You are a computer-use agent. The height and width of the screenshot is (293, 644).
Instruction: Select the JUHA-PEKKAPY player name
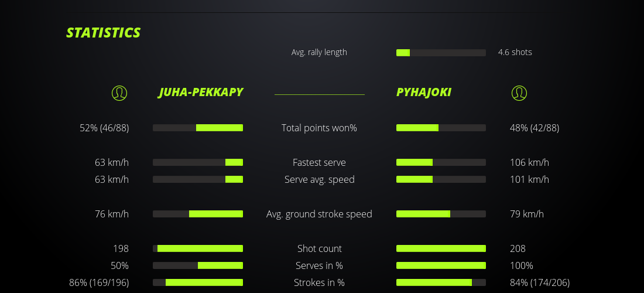200,92
